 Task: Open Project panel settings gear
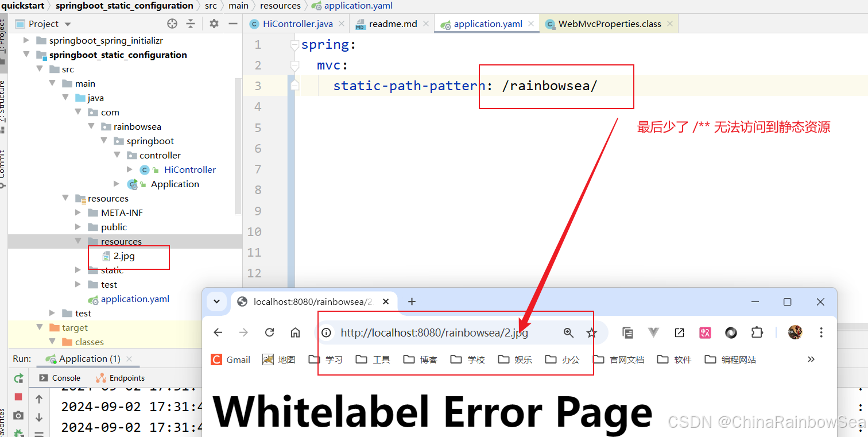pyautogui.click(x=214, y=24)
